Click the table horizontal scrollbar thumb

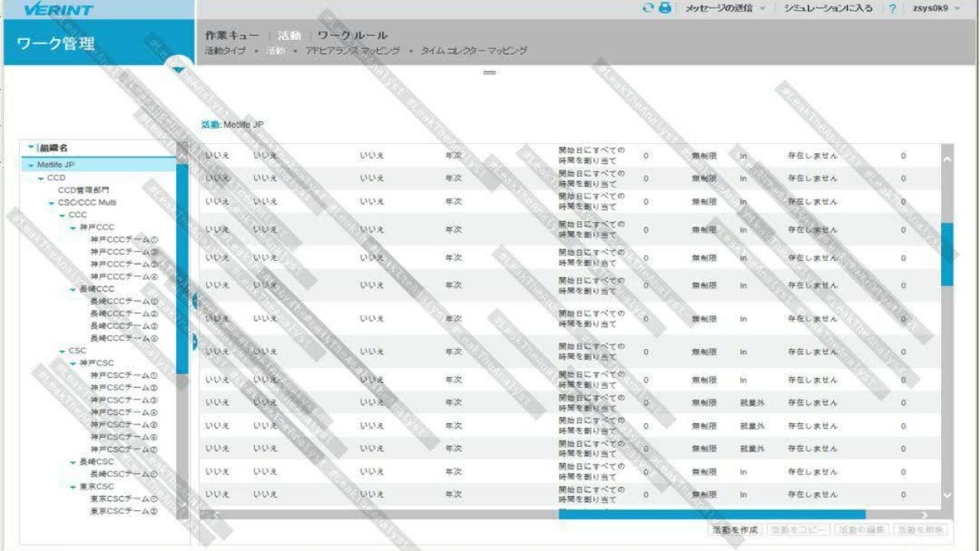712,515
